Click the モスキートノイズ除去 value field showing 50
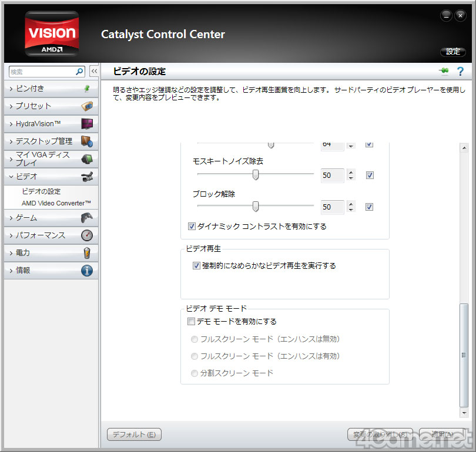This screenshot has width=476, height=452. (x=332, y=176)
